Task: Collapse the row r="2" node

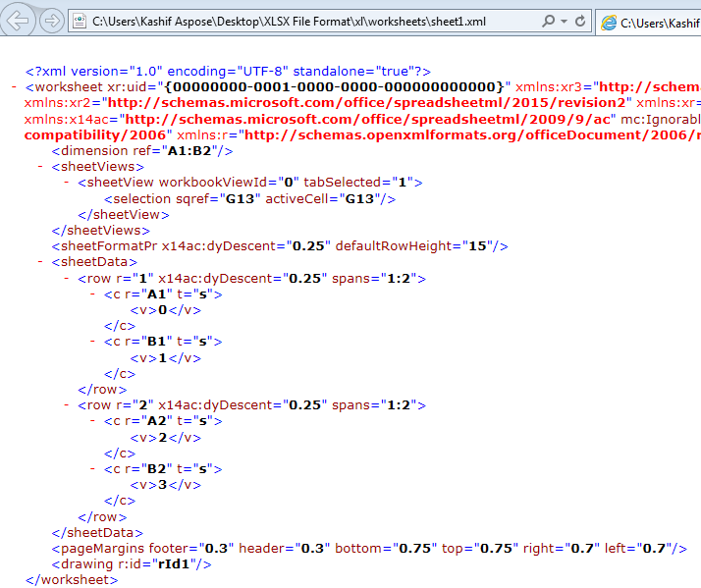Action: 67,405
